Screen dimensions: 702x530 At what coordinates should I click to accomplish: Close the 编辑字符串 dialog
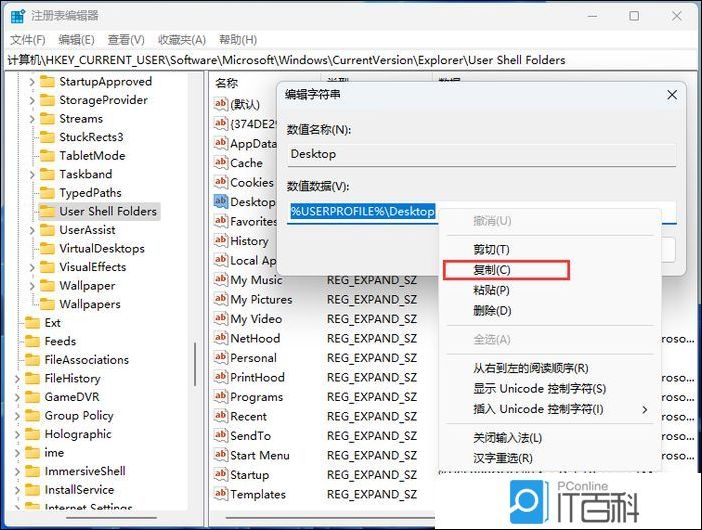(672, 95)
